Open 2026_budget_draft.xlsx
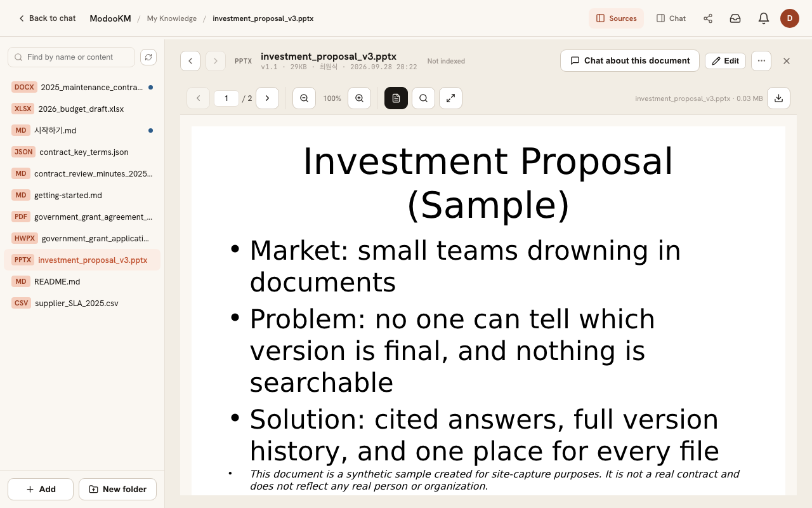Image resolution: width=812 pixels, height=508 pixels. pos(82,109)
